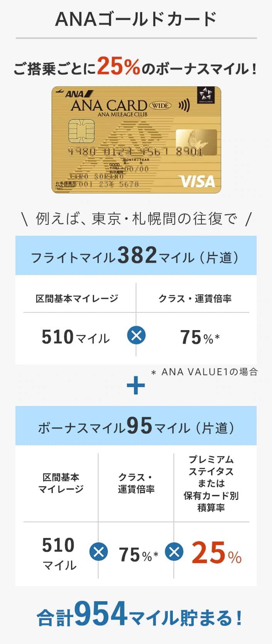The width and height of the screenshot is (272, 644).
Task: Click the フライトマイル382マイル header bar
Action: pyautogui.click(x=136, y=256)
